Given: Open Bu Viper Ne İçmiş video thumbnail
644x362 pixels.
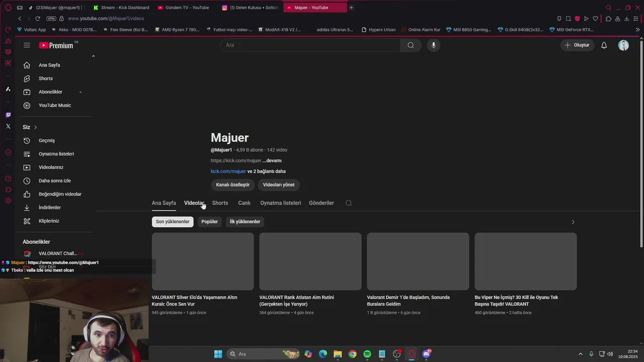Looking at the screenshot, I should point(526,261).
